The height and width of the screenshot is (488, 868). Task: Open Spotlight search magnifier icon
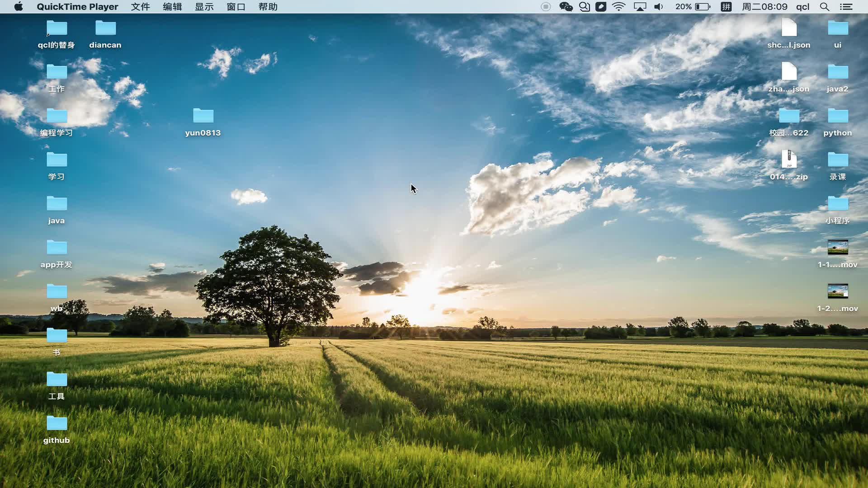click(825, 7)
